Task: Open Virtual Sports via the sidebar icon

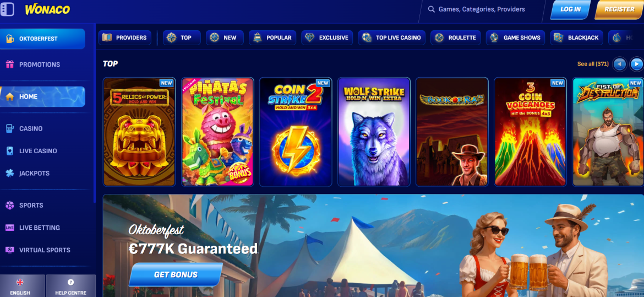Action: 10,250
